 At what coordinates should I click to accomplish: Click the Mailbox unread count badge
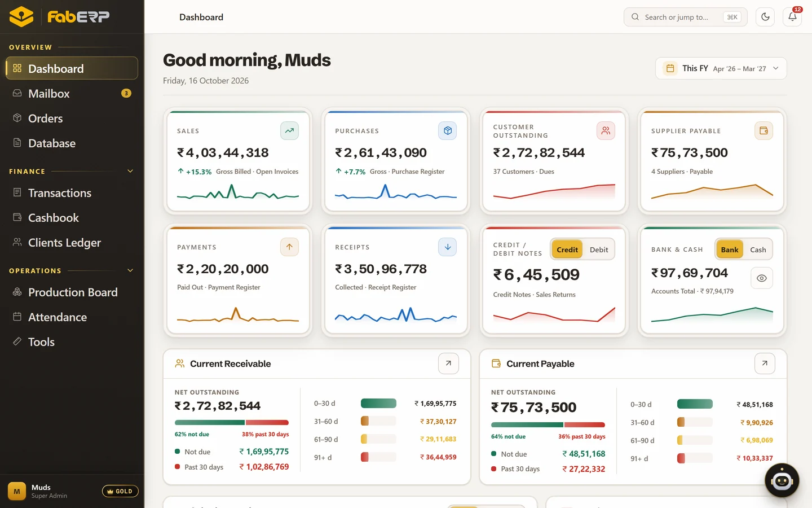point(126,93)
